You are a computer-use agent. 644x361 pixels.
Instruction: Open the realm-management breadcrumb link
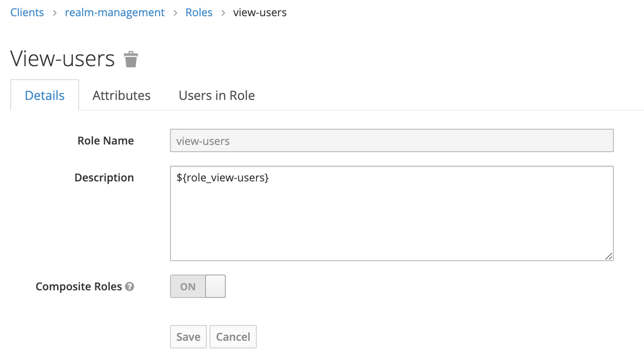click(x=115, y=13)
